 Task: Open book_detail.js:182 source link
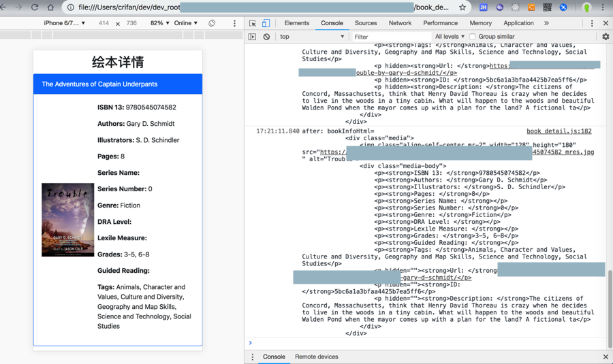point(559,131)
